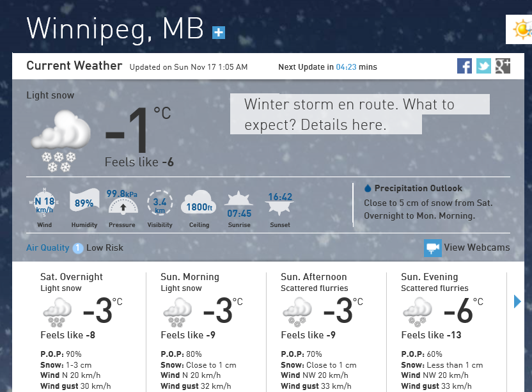Viewport: 532px width, 392px height.
Task: Click the sunny weather thumbnail at top right
Action: (521, 29)
